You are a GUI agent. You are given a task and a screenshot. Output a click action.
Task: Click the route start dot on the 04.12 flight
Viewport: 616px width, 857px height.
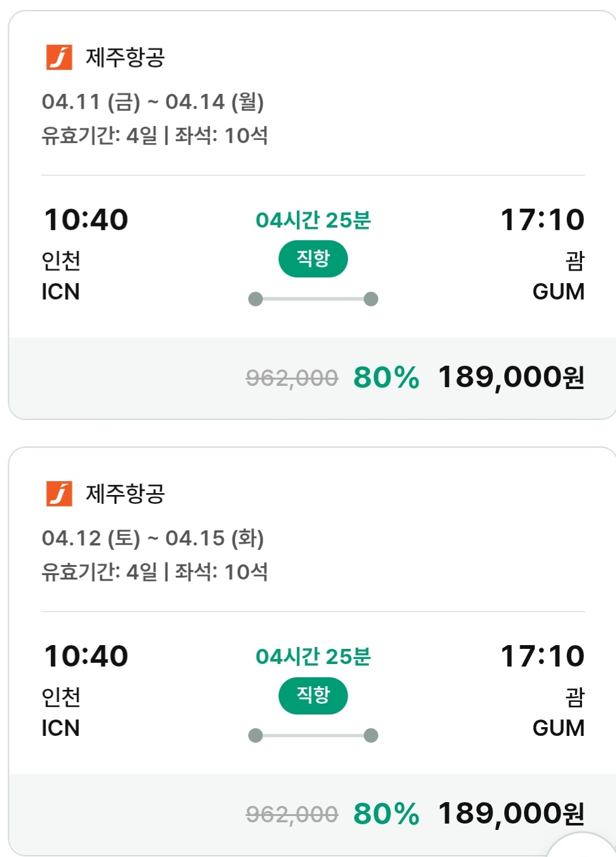[255, 735]
